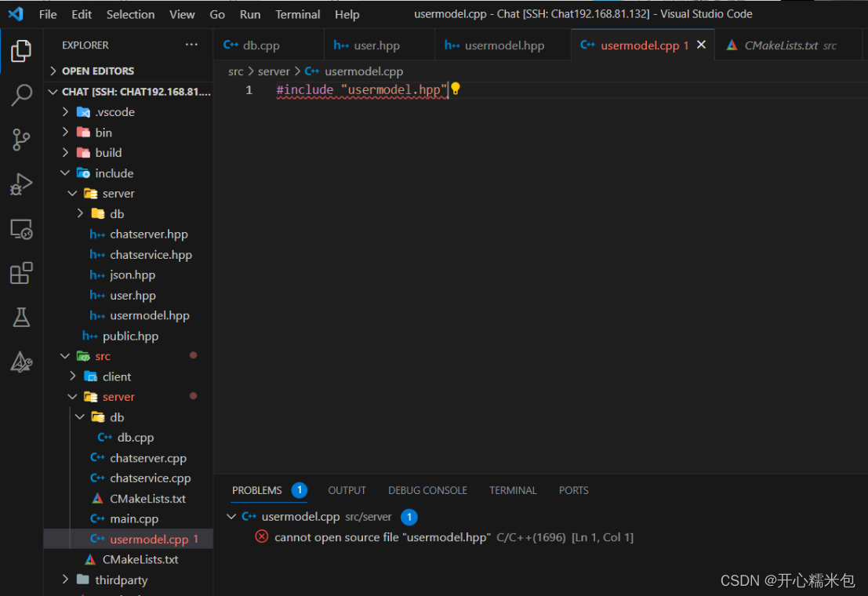Open the View menu
This screenshot has height=596, width=868.
coord(182,14)
